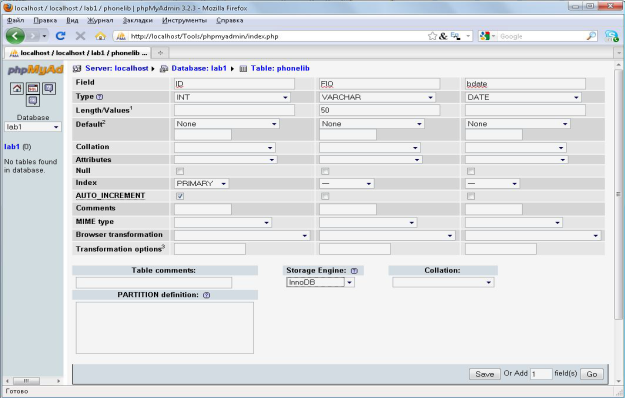Open the Журнал menu
The image size is (625, 398).
(100, 20)
